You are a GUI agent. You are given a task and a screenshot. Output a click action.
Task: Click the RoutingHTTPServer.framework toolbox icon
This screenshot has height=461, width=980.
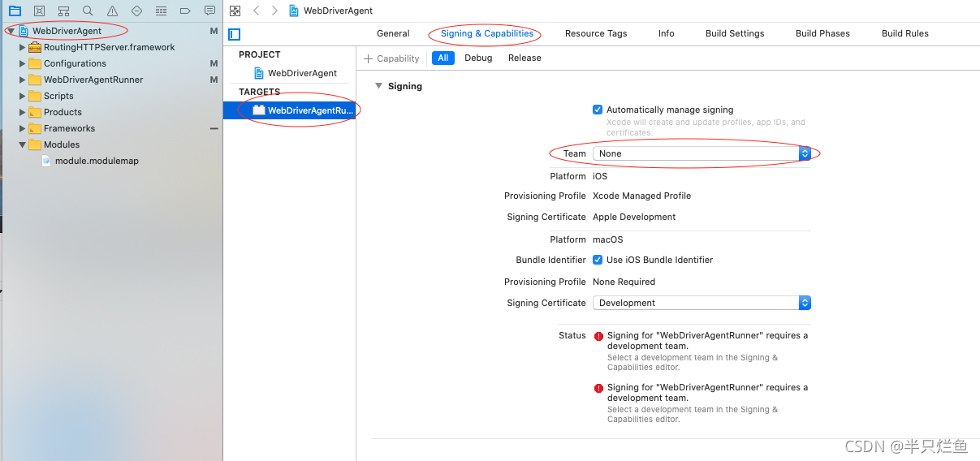35,47
